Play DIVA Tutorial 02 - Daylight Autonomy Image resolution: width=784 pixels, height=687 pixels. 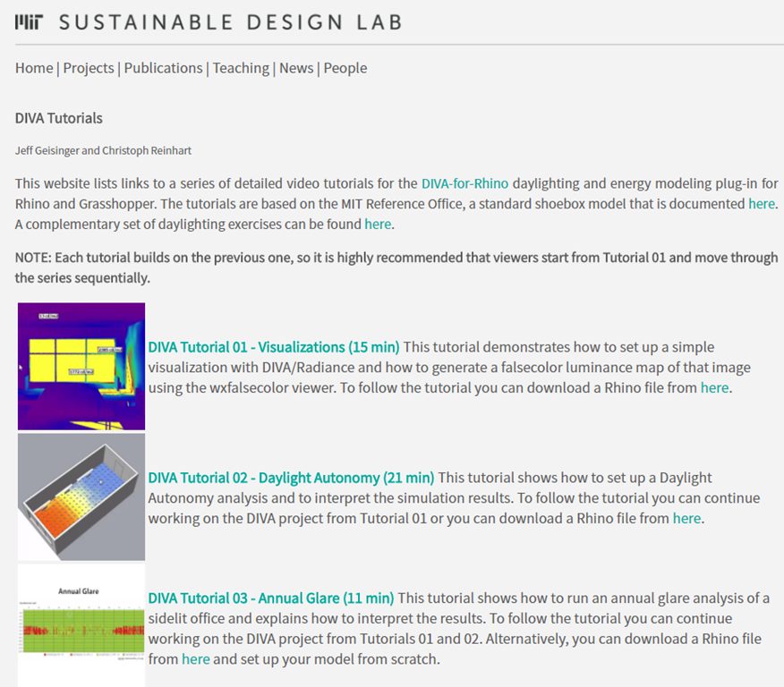click(291, 478)
